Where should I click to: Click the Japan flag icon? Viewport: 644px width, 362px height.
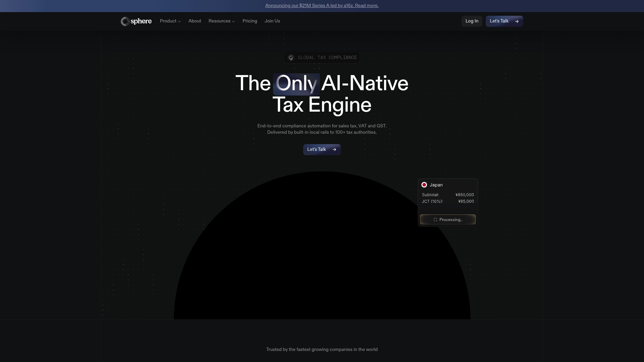[424, 185]
